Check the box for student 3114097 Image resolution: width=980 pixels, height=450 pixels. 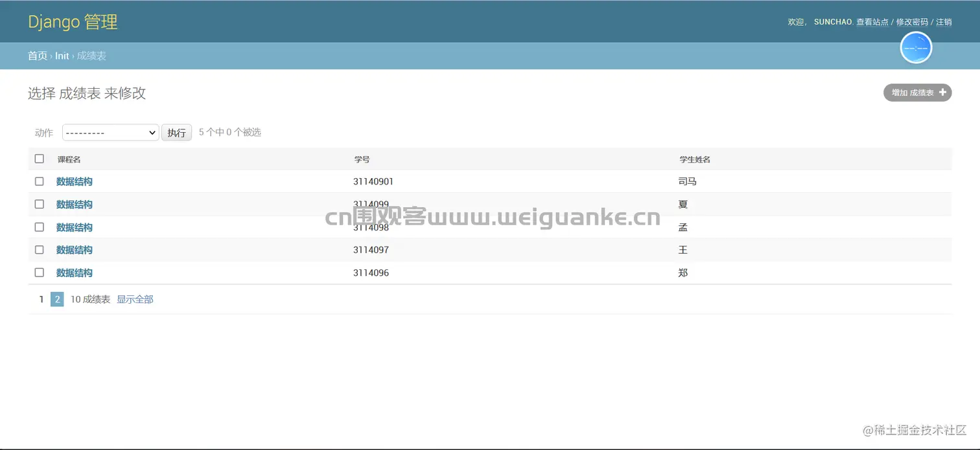[40, 250]
